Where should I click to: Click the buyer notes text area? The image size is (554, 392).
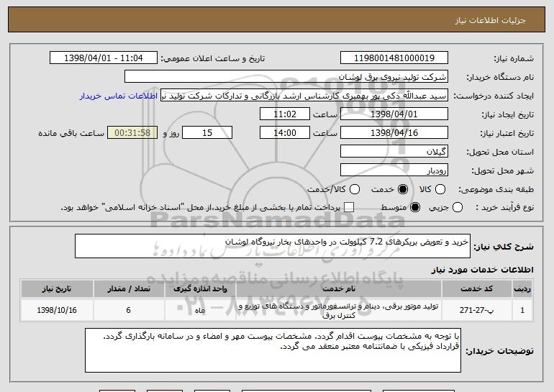pyautogui.click(x=273, y=350)
